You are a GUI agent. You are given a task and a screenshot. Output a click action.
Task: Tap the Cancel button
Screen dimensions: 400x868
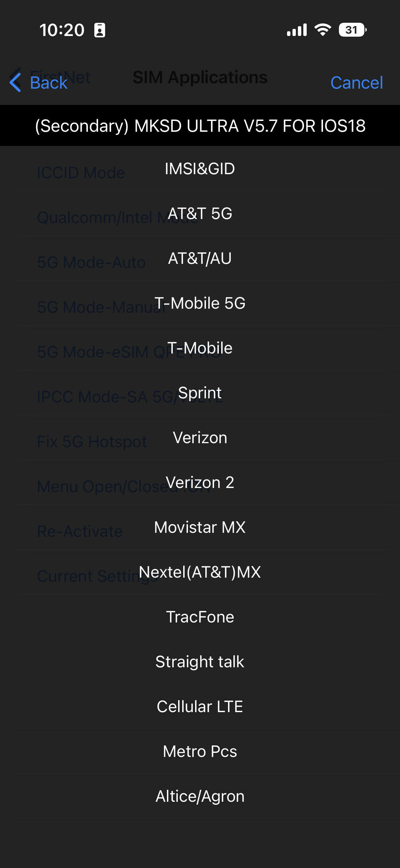[356, 83]
